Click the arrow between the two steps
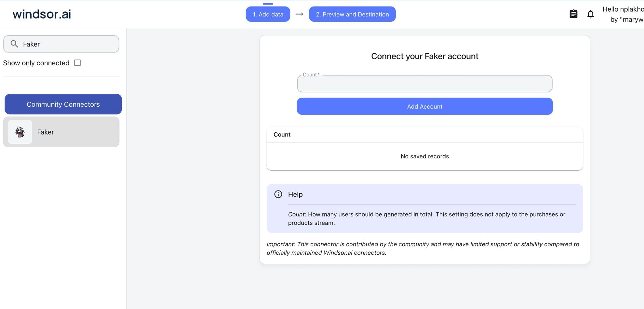 click(x=299, y=14)
